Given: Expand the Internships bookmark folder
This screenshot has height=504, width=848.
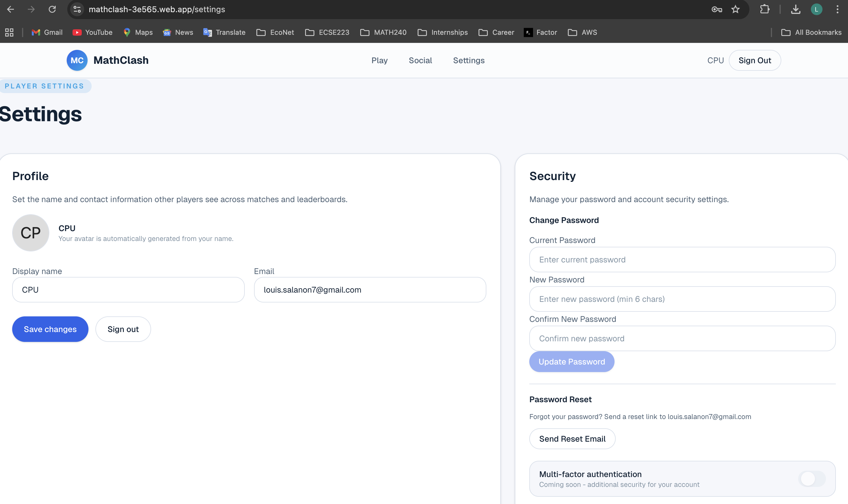Looking at the screenshot, I should (x=443, y=32).
